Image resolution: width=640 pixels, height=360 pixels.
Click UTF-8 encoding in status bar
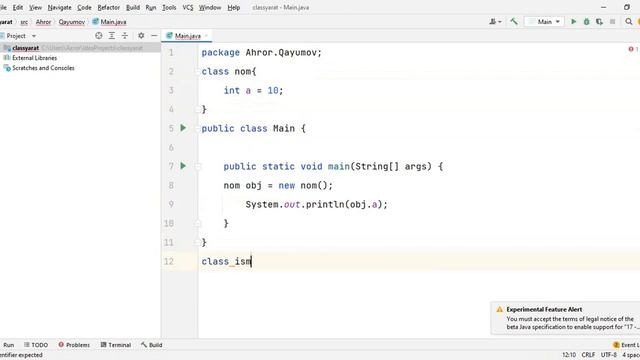pos(609,355)
